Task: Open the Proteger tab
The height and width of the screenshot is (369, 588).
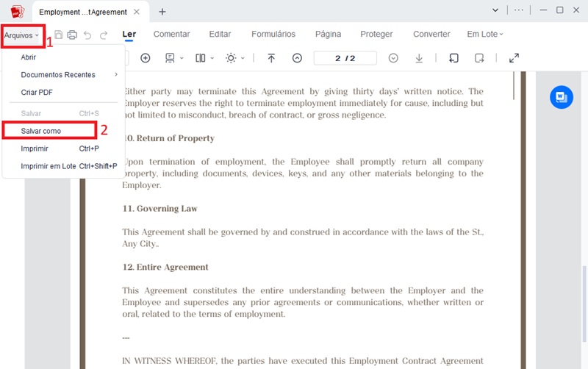Action: [x=376, y=34]
